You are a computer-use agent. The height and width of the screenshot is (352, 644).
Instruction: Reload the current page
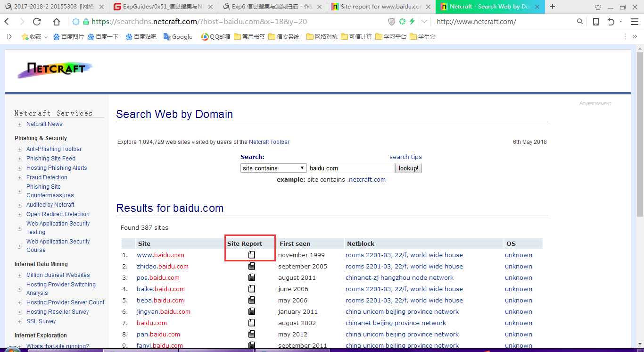pos(37,22)
